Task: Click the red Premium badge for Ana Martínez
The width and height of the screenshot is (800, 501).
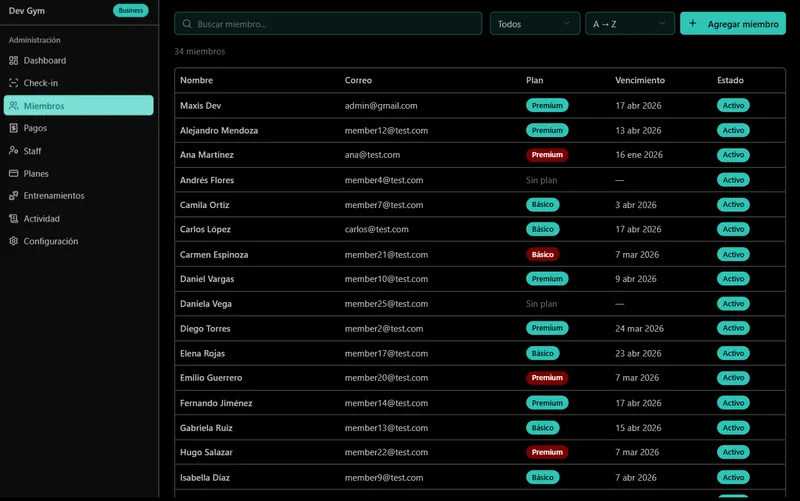Action: click(547, 155)
